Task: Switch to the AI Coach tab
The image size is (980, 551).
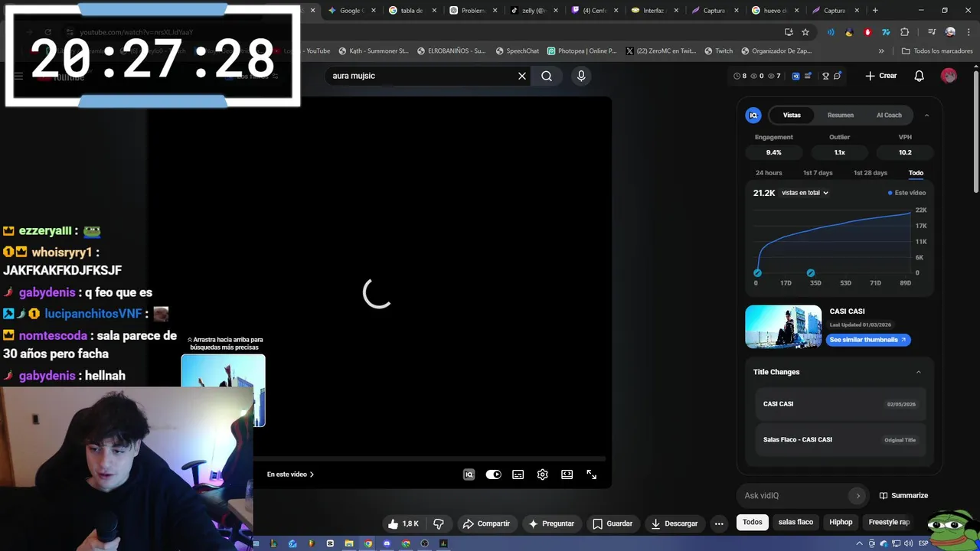Action: click(x=889, y=115)
